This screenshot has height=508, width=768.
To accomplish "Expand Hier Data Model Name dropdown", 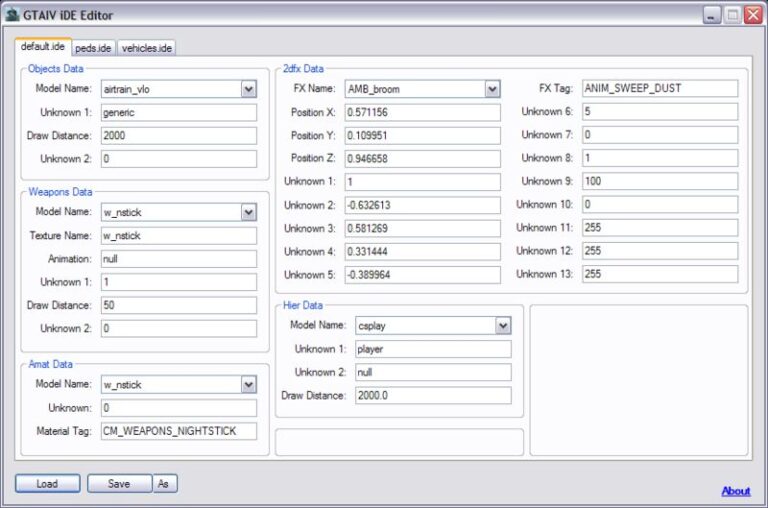I will (503, 326).
